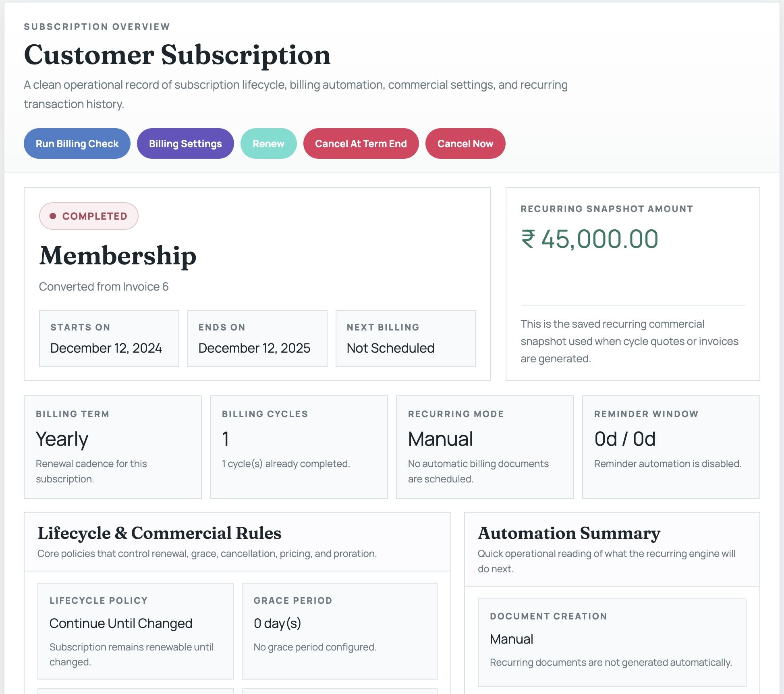The width and height of the screenshot is (784, 694).
Task: Select Cancel At Term End
Action: tap(361, 143)
